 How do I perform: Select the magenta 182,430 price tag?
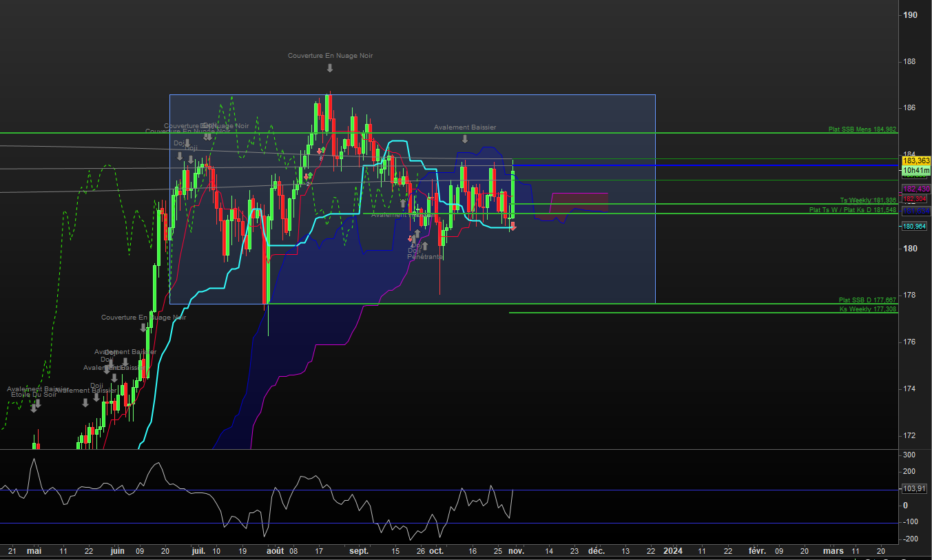click(916, 188)
